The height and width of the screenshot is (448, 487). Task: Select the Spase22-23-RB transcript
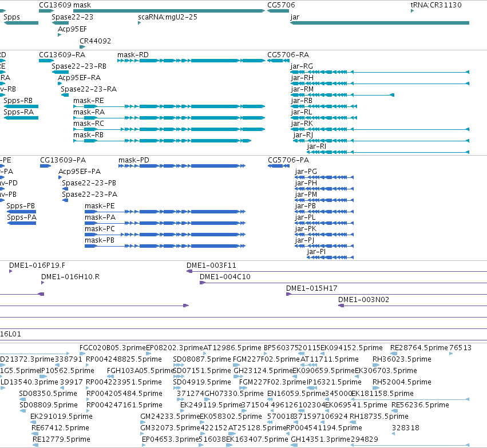[x=60, y=72]
